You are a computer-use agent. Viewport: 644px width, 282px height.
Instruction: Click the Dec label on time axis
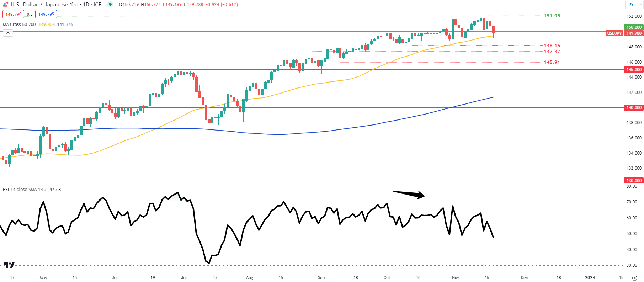coord(524,278)
